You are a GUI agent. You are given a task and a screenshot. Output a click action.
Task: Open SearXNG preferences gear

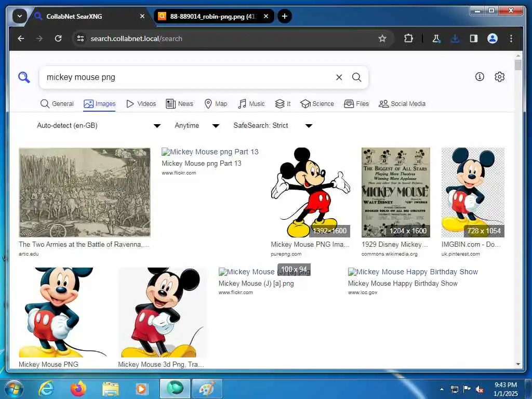[x=499, y=77]
